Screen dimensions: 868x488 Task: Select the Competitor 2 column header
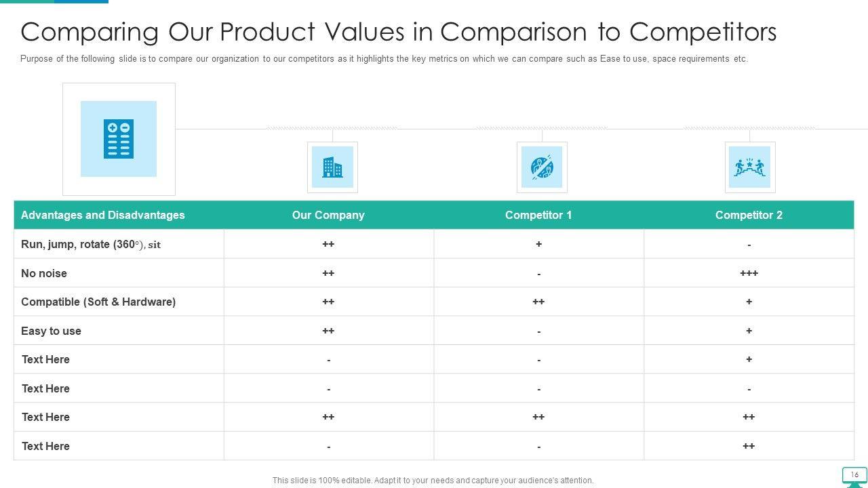(x=749, y=215)
